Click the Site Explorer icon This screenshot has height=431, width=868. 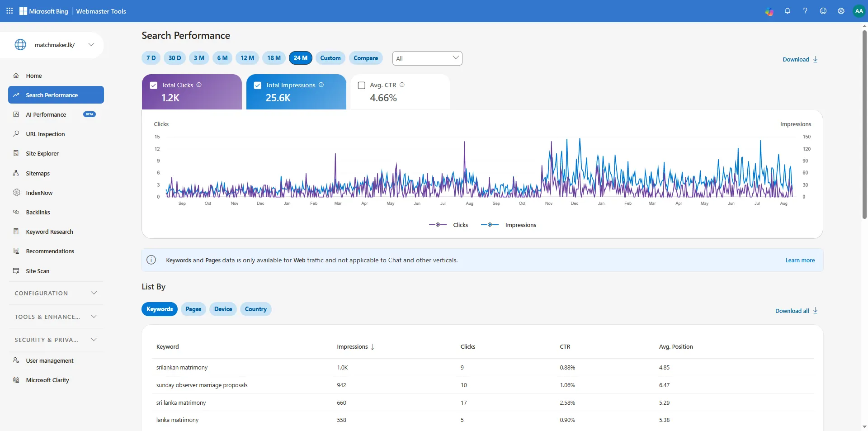pyautogui.click(x=16, y=153)
